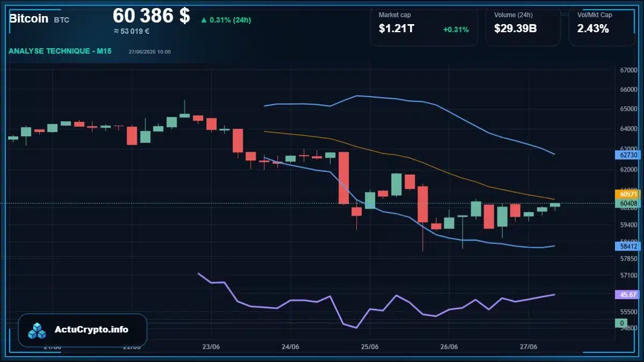Click the 23/06 date axis label
Image resolution: width=644 pixels, height=362 pixels.
(x=211, y=346)
